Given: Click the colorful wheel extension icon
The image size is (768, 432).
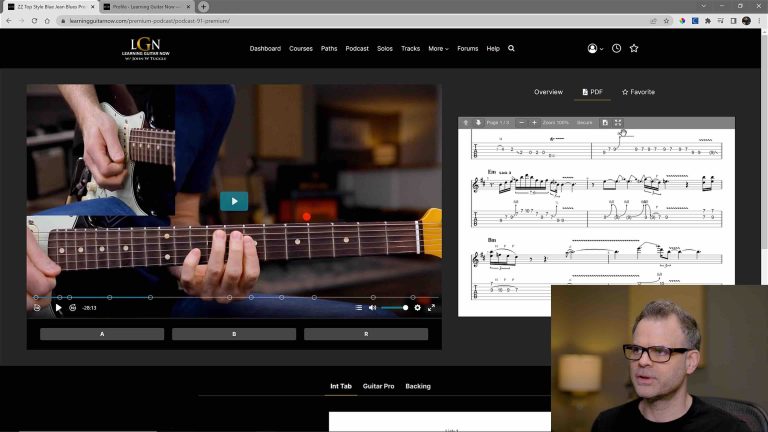Looking at the screenshot, I should point(682,21).
